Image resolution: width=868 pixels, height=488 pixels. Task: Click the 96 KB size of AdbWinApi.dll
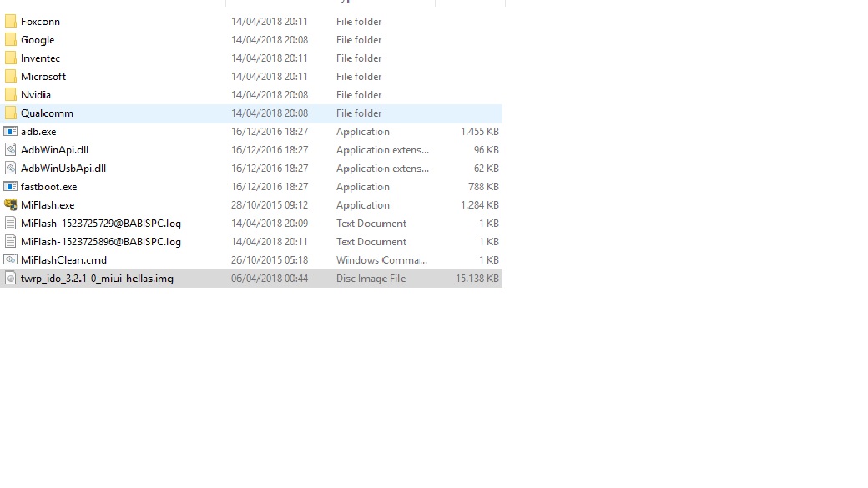click(486, 150)
